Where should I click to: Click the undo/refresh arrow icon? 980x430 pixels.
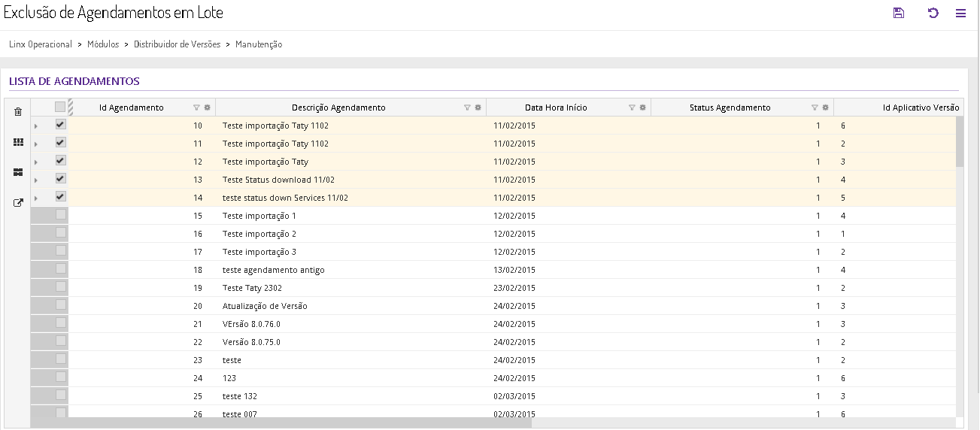(933, 13)
